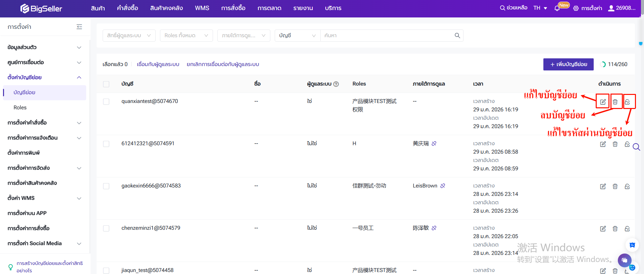This screenshot has height=274, width=644.
Task: Open the WMS top menu
Action: click(x=202, y=8)
